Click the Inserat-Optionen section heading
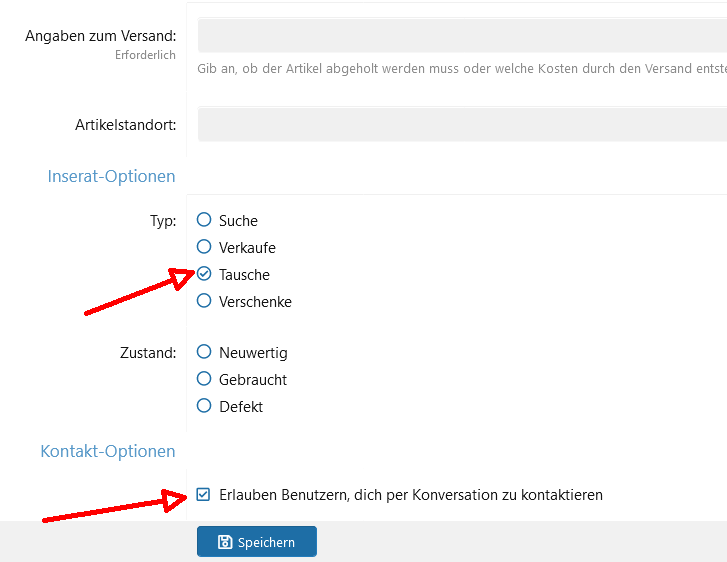This screenshot has width=727, height=562. pyautogui.click(x=111, y=176)
